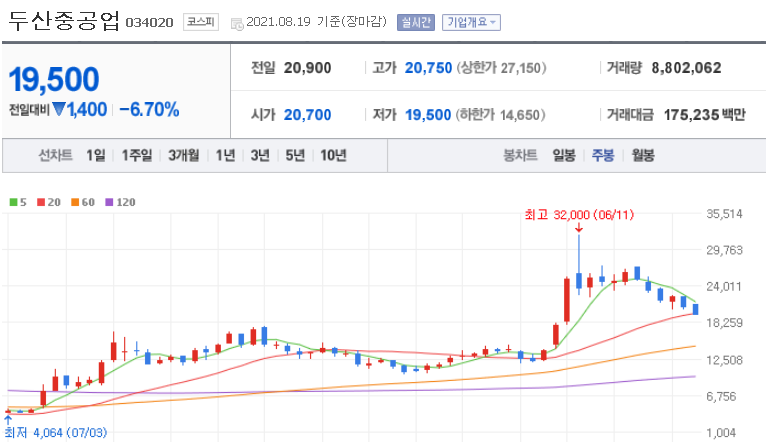Click the 거래대금 175,235 백만 value

(x=704, y=115)
